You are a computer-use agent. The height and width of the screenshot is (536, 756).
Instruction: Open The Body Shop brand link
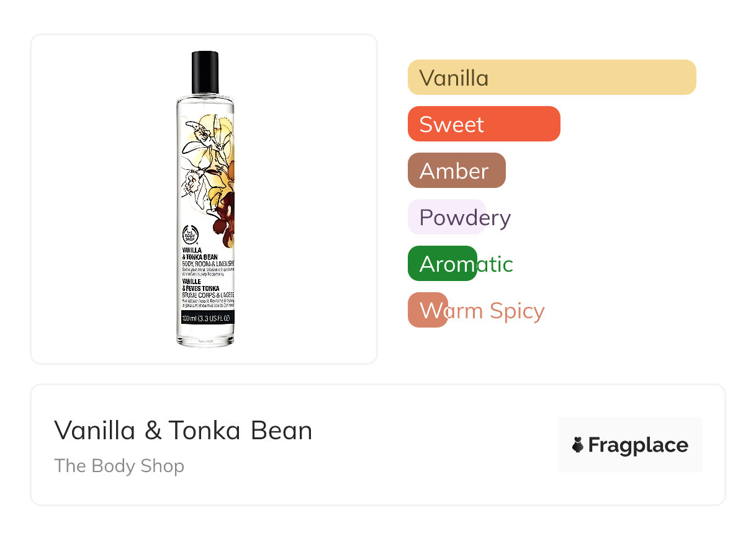pos(119,465)
